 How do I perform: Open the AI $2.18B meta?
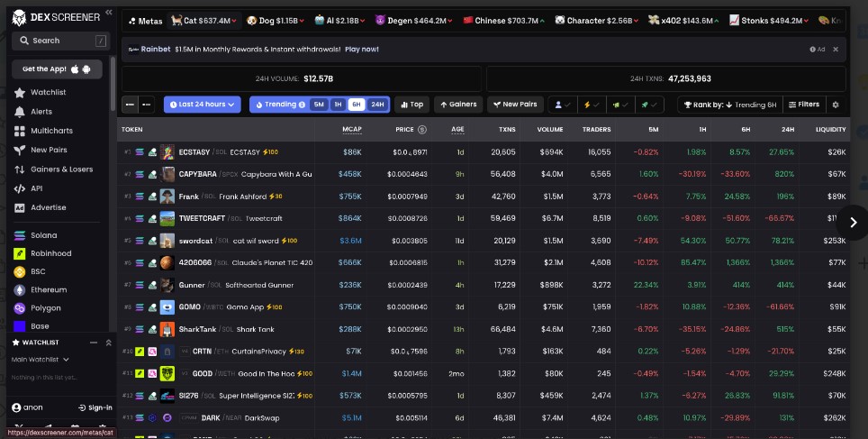(339, 21)
